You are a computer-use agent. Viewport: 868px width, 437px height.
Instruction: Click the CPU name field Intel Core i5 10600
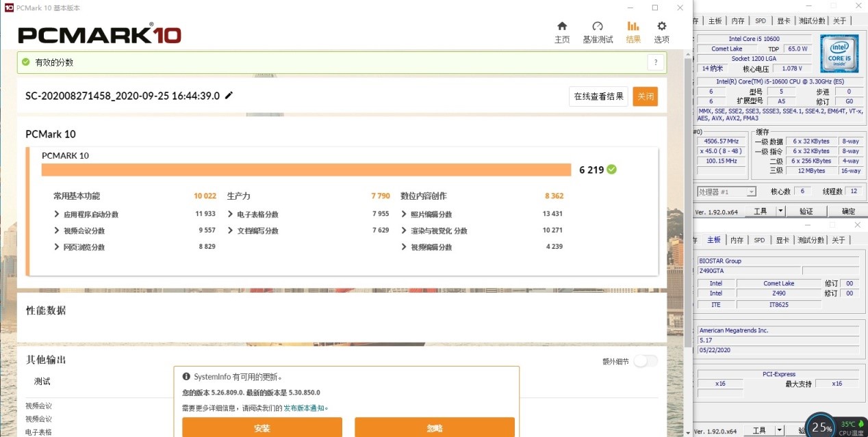pyautogui.click(x=754, y=39)
